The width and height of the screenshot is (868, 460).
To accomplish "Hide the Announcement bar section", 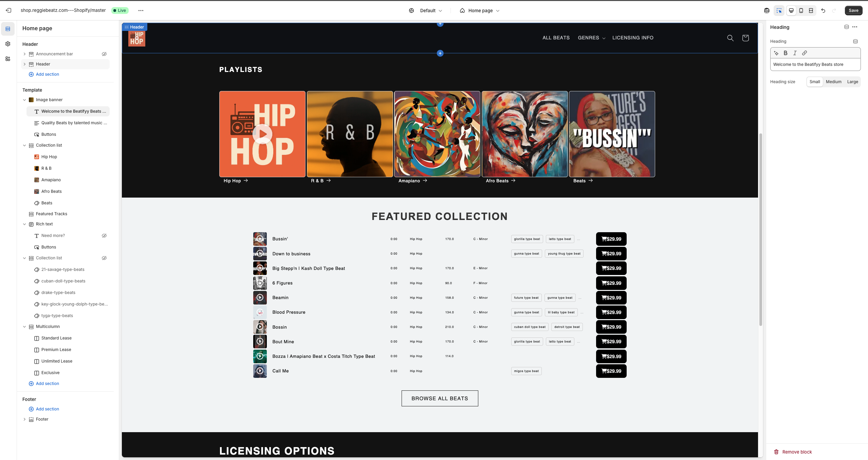I will click(x=104, y=54).
